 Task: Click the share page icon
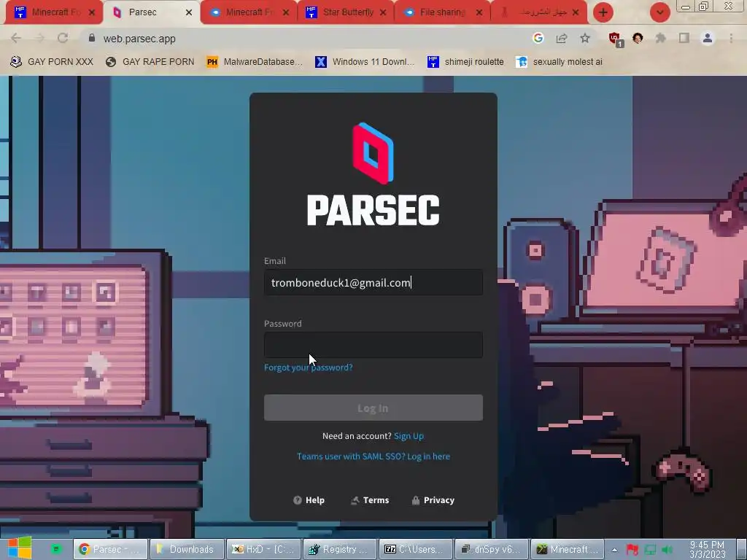click(562, 38)
